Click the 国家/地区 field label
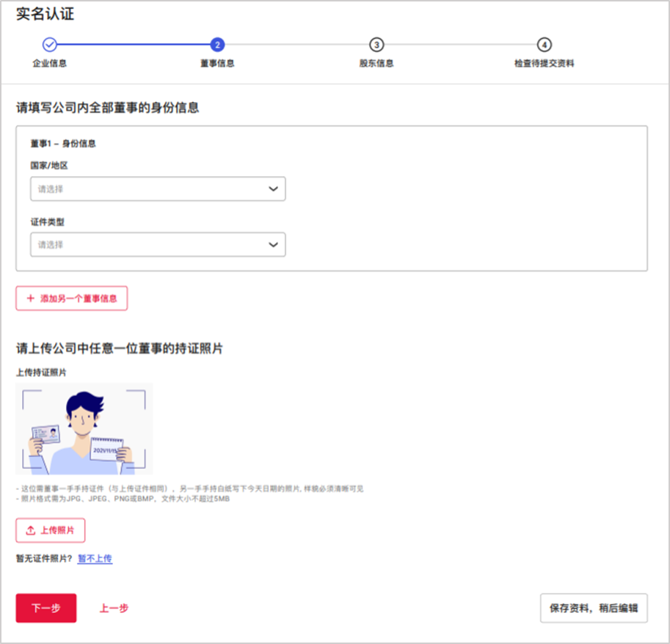 (x=49, y=166)
